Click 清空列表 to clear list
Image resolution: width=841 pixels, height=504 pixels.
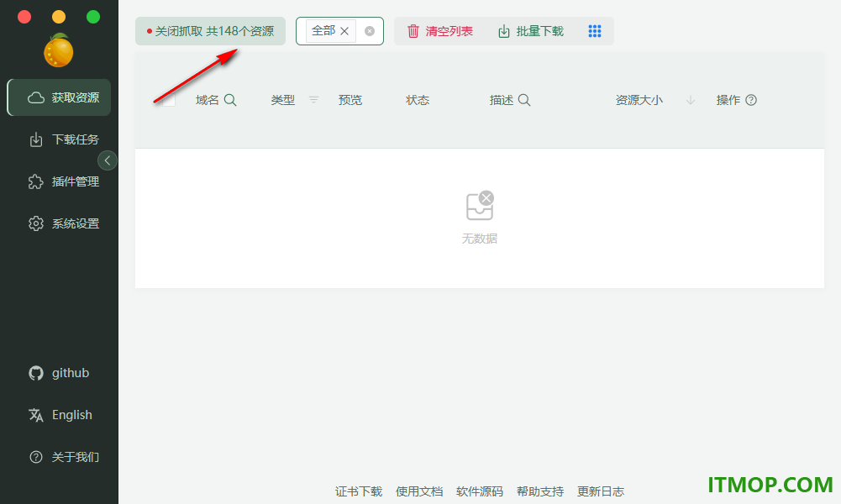439,31
